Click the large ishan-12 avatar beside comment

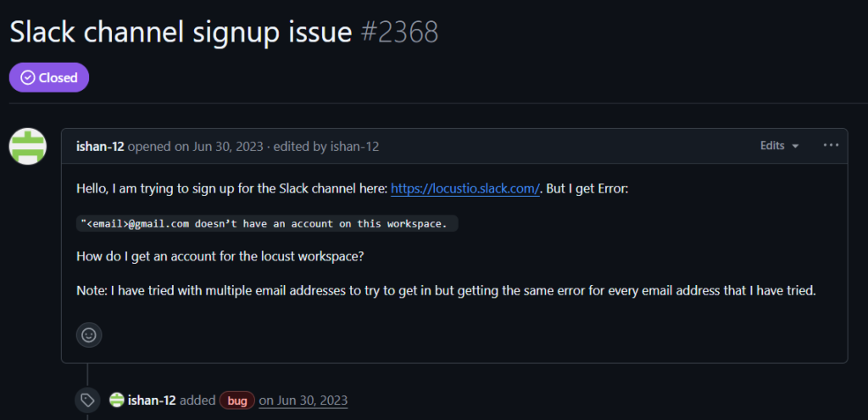(27, 146)
